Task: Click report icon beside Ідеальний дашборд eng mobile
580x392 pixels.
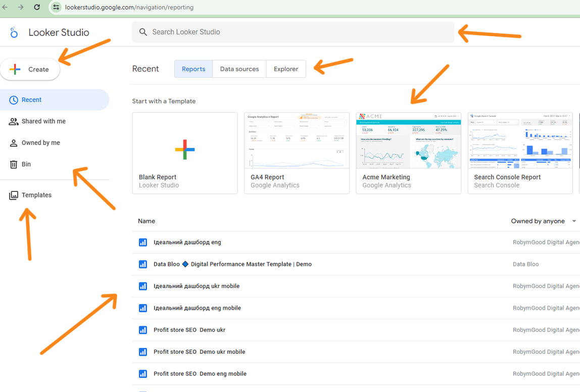Action: point(143,308)
